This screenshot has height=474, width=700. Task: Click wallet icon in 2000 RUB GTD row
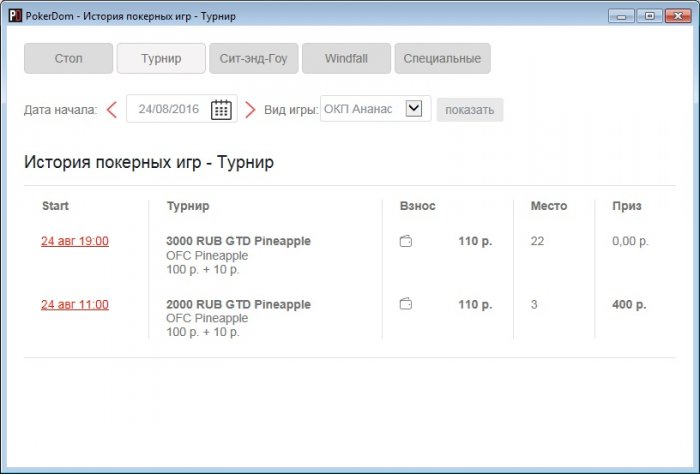[x=405, y=304]
